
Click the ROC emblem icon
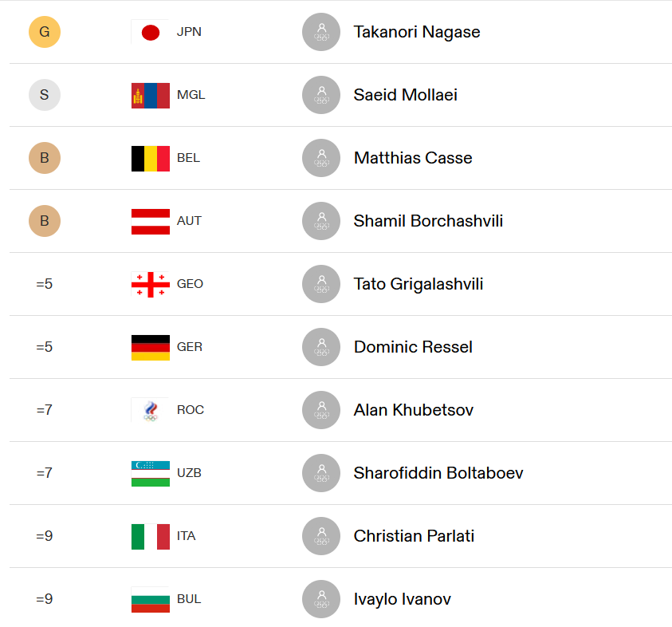(x=151, y=411)
